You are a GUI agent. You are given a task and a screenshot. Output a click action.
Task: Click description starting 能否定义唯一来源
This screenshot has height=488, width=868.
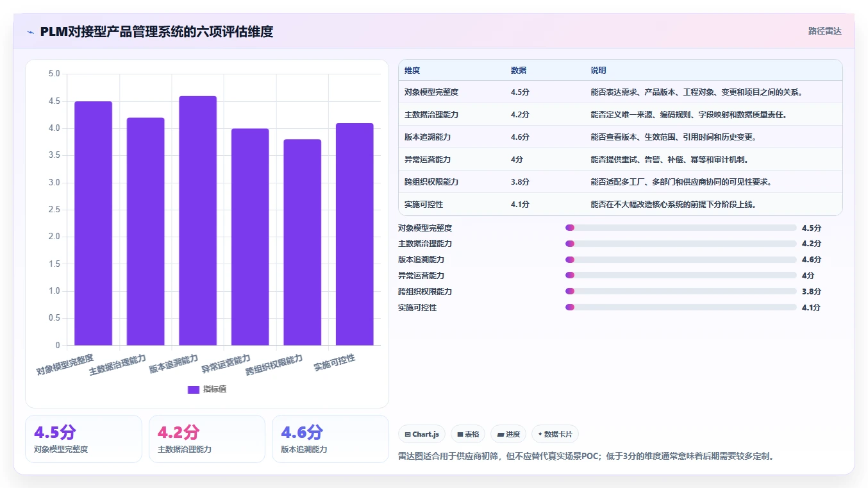pyautogui.click(x=689, y=115)
